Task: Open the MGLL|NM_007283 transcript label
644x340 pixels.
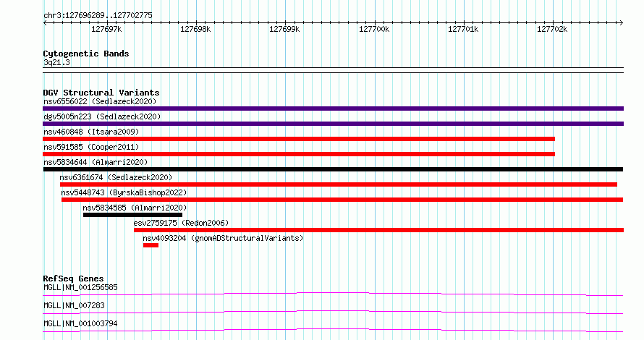Action: point(74,305)
